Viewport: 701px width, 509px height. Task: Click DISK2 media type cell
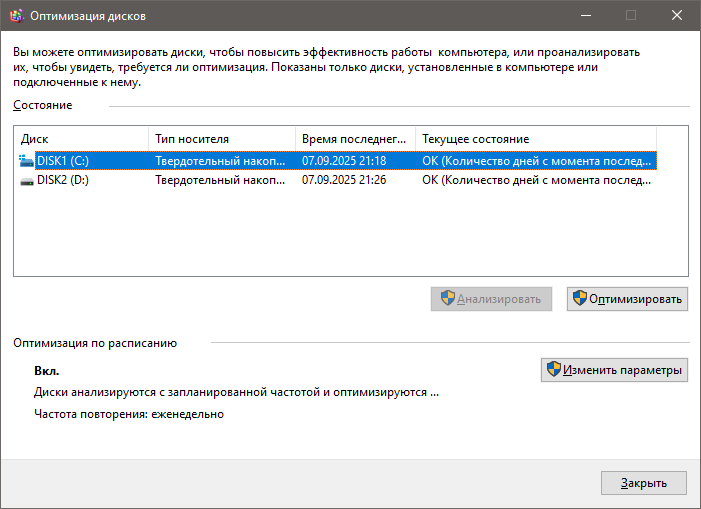(x=222, y=181)
